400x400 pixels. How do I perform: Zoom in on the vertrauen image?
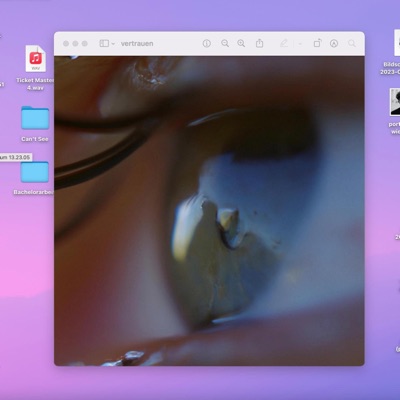point(241,43)
